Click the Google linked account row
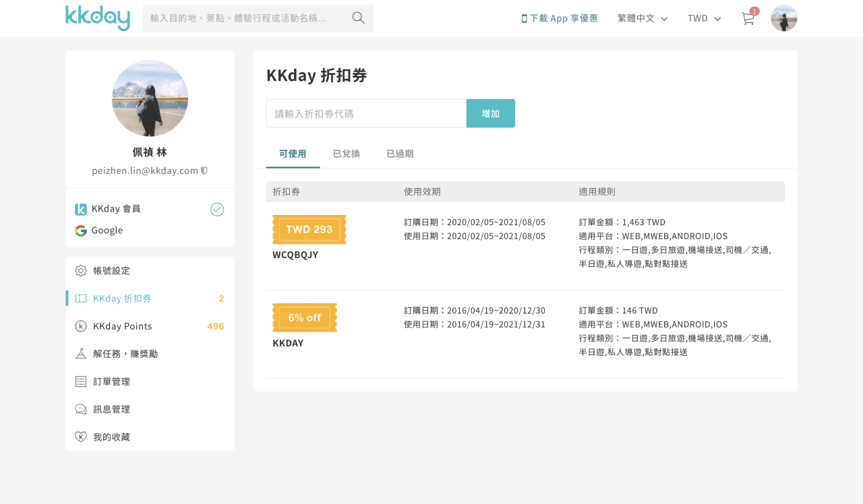 click(150, 230)
